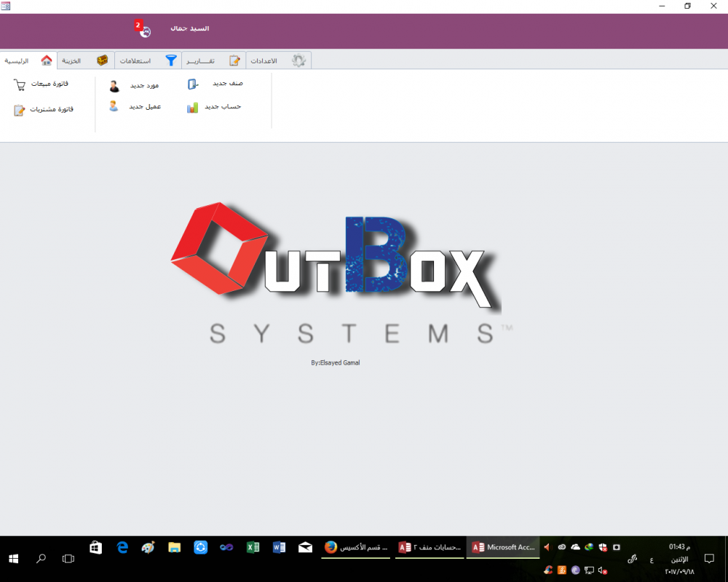Screen dimensions: 728x582
Task: Open Internet Download Manager tray icon
Action: 589,547
